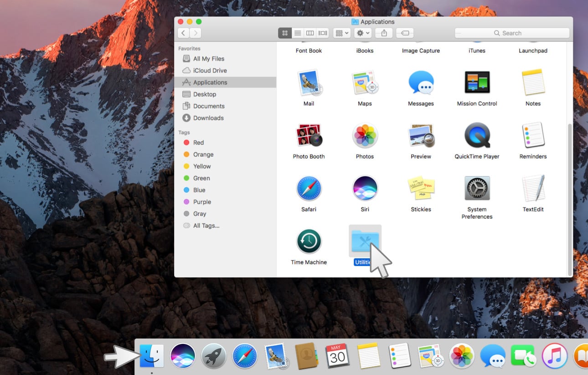Launch Stickies app
The width and height of the screenshot is (588, 375).
[421, 188]
